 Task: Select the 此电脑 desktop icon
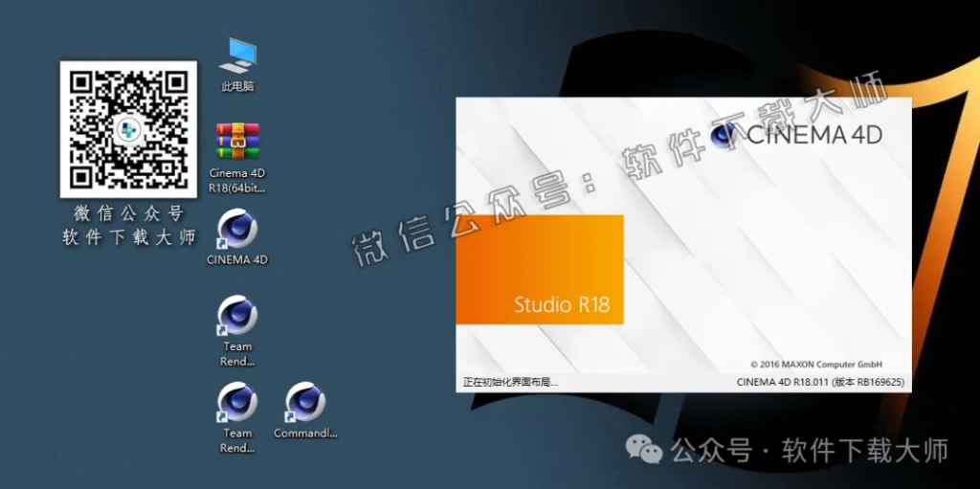237,65
